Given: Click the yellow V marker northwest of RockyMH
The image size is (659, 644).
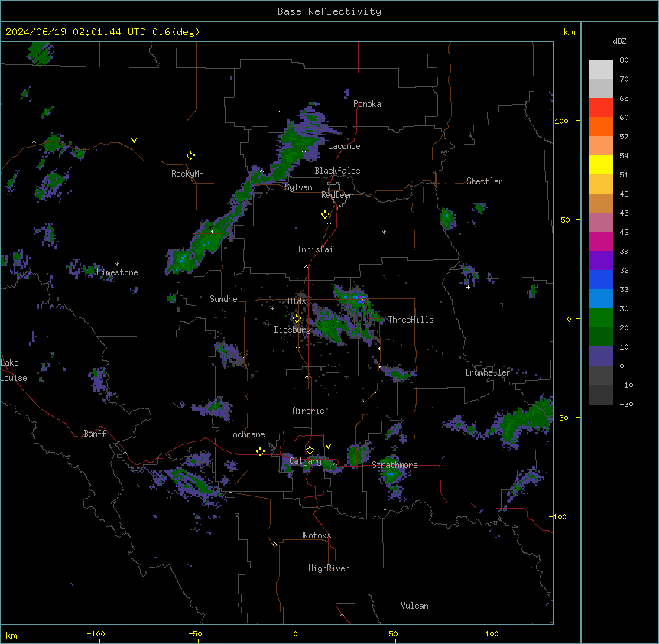Looking at the screenshot, I should coord(134,141).
